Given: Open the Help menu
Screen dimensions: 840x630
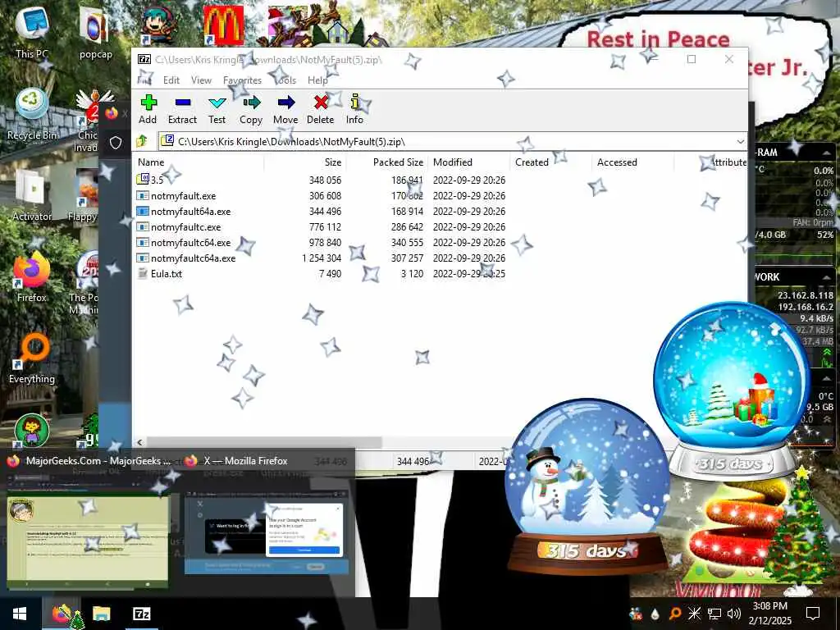Looking at the screenshot, I should pyautogui.click(x=317, y=80).
